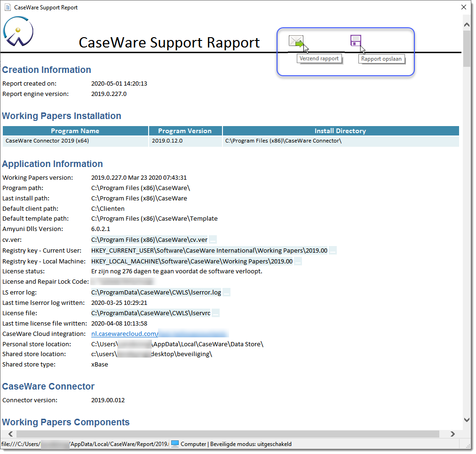Click the report creation date 2020-05-01 14:20:13
Viewport: 476px width, 454px height.
pos(119,84)
